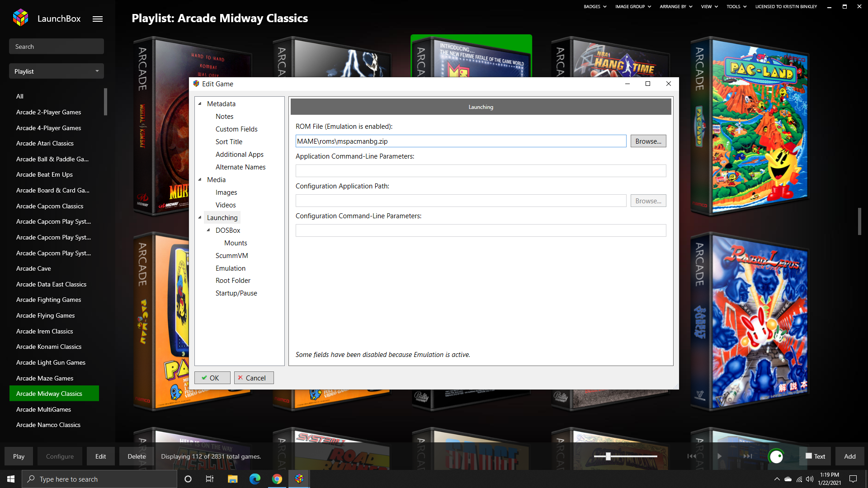The width and height of the screenshot is (868, 488).
Task: Adjust the box size slider handle
Action: (608, 456)
